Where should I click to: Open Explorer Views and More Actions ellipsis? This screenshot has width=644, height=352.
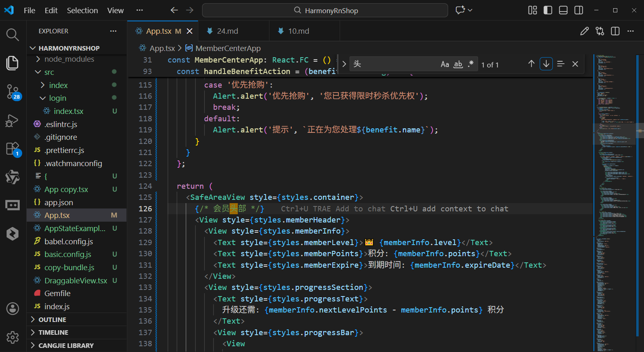[x=113, y=31]
